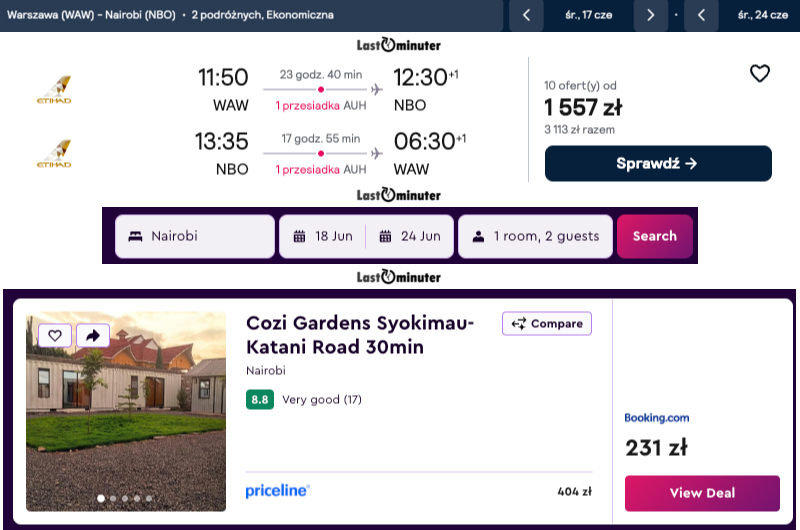Favorite Cozi Gardens hotel with heart icon
The width and height of the screenshot is (800, 530).
[55, 336]
